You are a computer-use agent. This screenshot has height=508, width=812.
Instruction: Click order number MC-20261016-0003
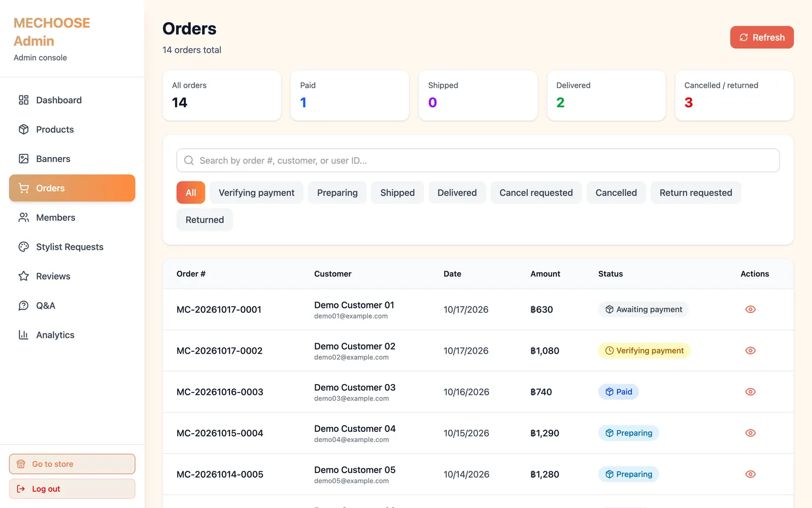pyautogui.click(x=220, y=392)
